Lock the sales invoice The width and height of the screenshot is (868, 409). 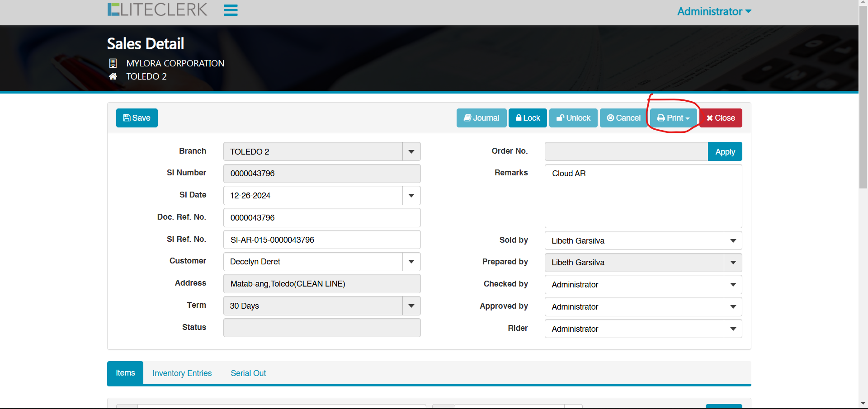[528, 118]
